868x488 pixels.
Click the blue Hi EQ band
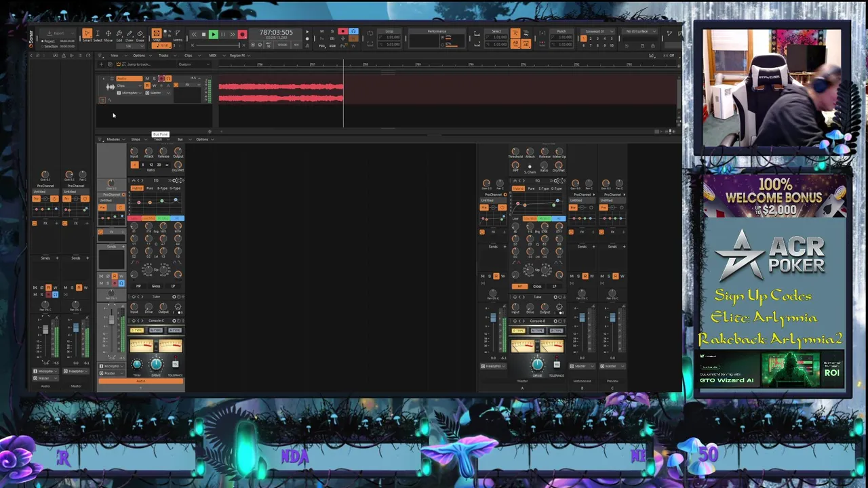(x=177, y=218)
